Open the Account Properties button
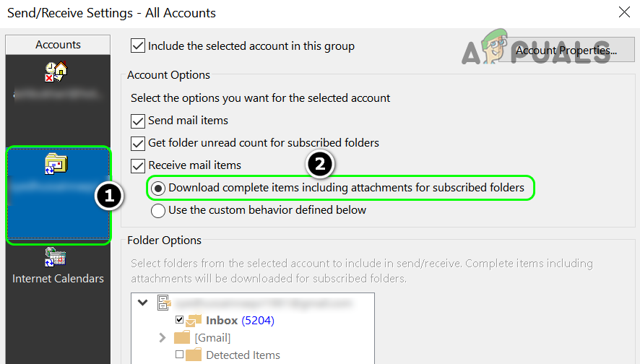The height and width of the screenshot is (364, 640). click(566, 51)
